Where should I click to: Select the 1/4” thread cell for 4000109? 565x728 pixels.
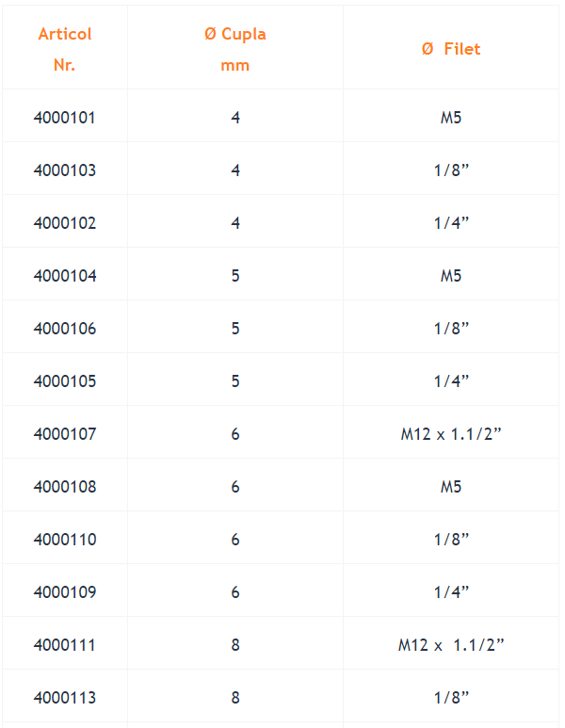451,592
